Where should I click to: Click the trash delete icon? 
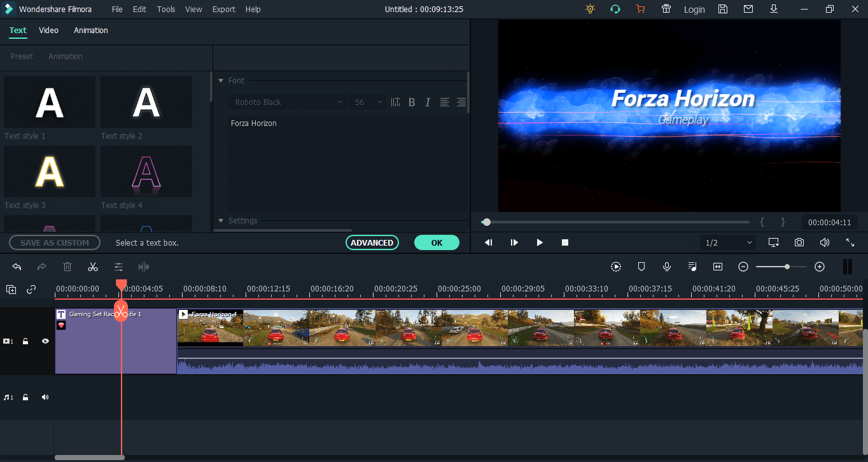tap(67, 267)
